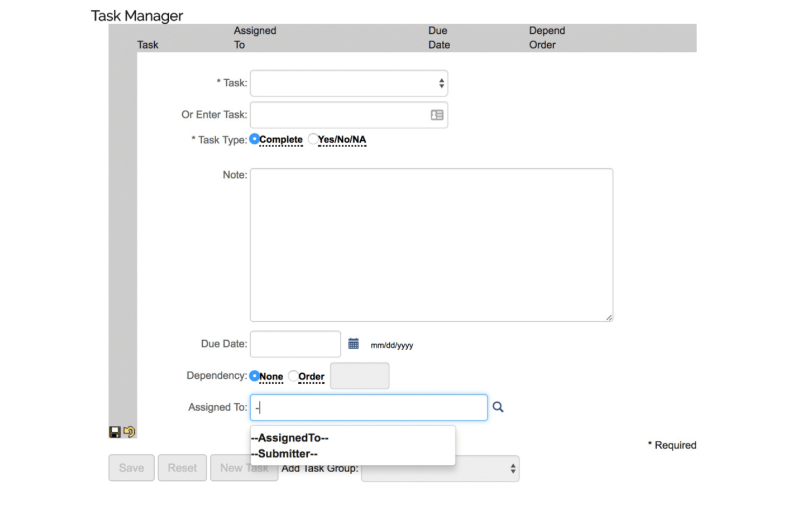Click the grey dependency order box
Viewport: 798px width, 532px height.
point(360,376)
